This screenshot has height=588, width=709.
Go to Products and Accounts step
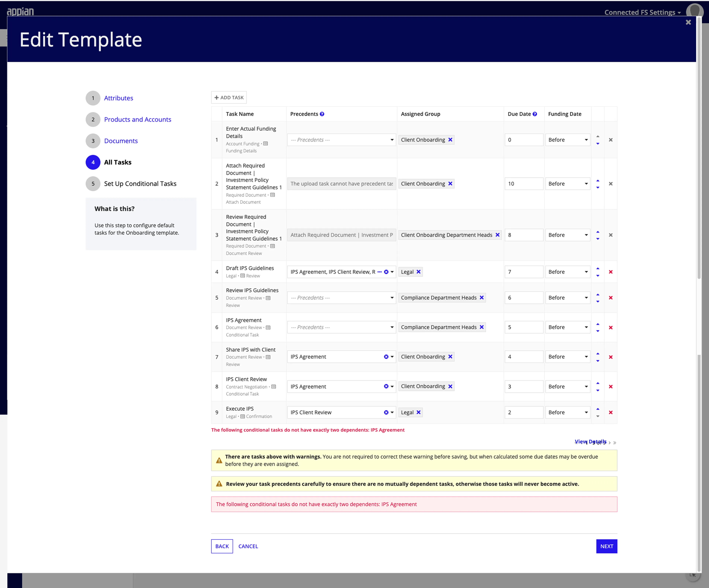(x=137, y=119)
